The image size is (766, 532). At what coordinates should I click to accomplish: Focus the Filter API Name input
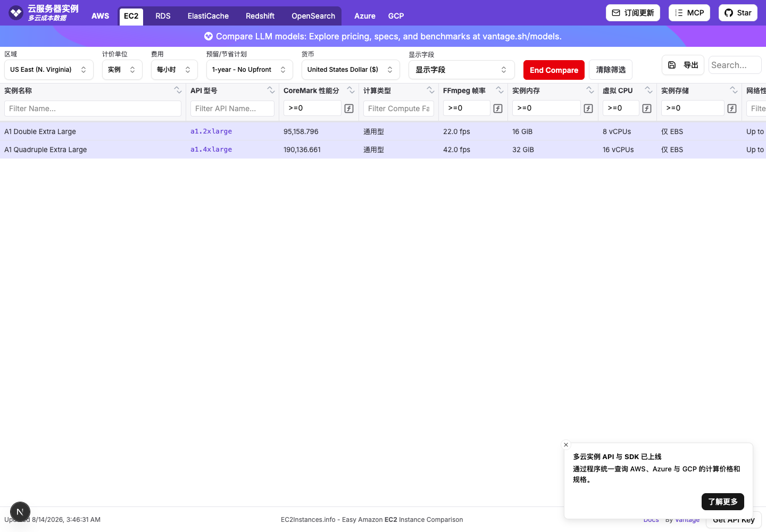(x=232, y=109)
